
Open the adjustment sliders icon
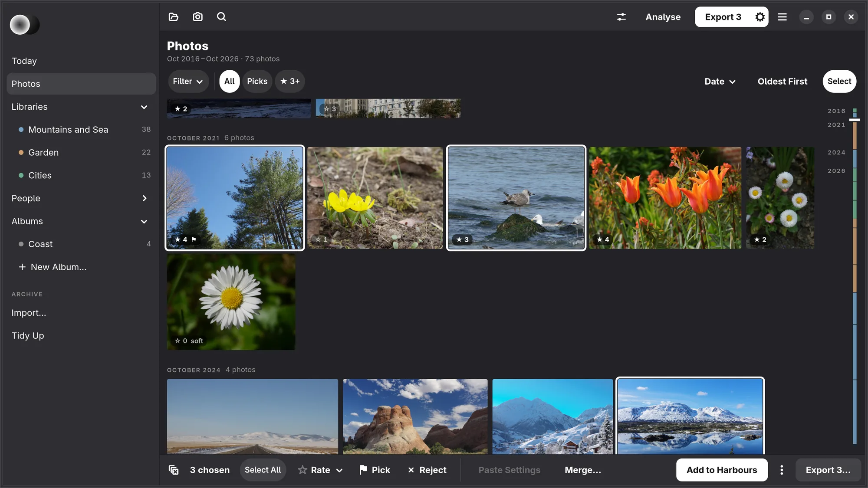point(621,17)
